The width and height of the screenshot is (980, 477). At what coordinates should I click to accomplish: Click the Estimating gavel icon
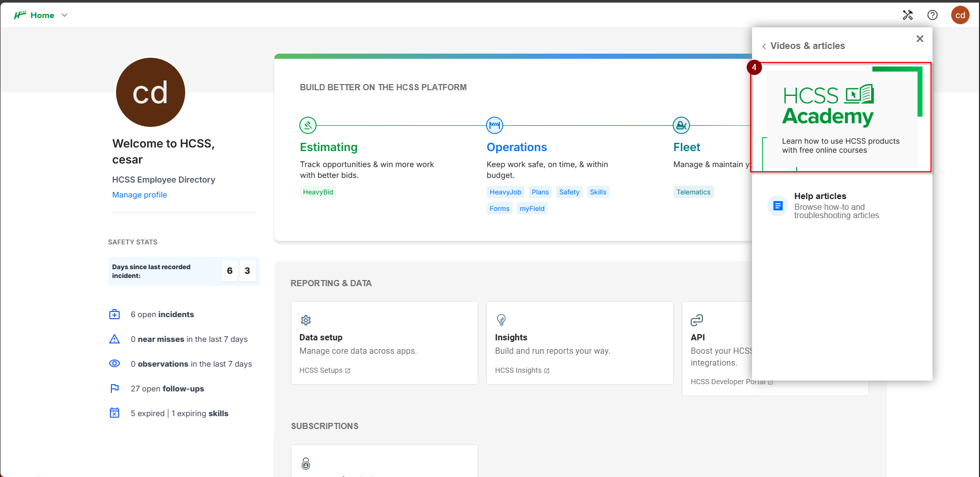308,125
